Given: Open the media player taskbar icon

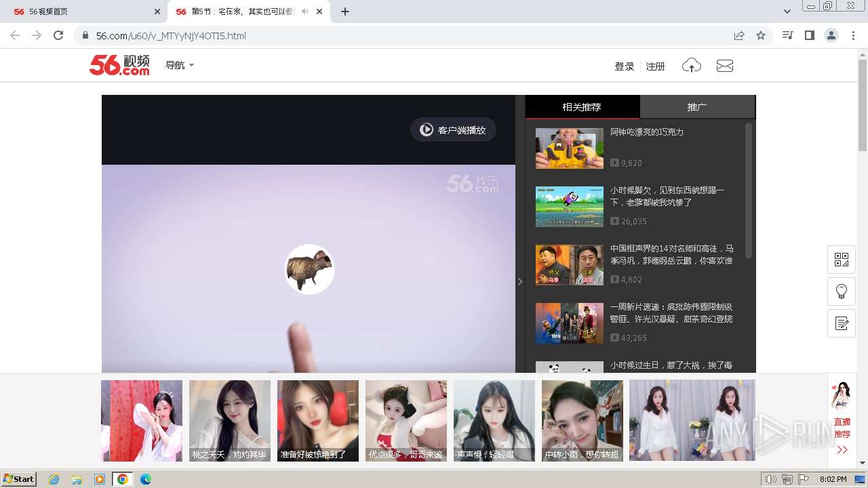Looking at the screenshot, I should [x=100, y=479].
